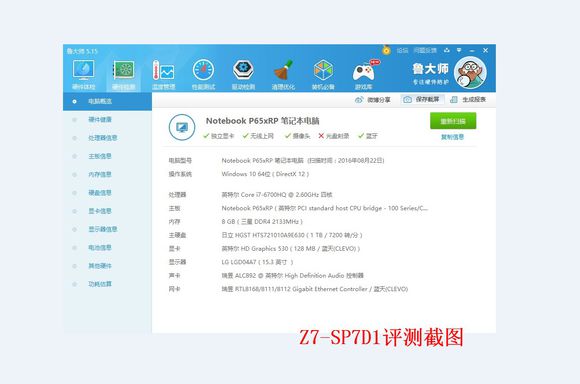Minimize the Lu Master window
Viewport: 580px width, 384px height.
click(472, 50)
